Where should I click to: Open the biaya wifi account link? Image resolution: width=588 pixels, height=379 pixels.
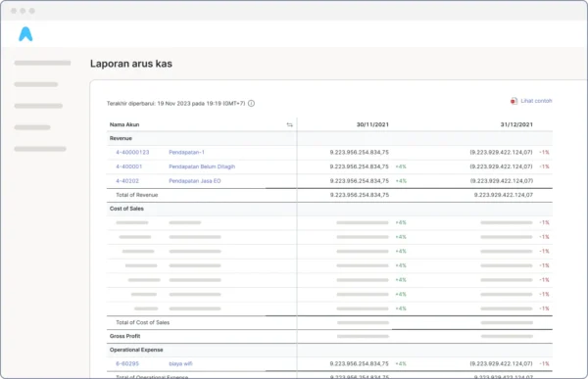(180, 363)
